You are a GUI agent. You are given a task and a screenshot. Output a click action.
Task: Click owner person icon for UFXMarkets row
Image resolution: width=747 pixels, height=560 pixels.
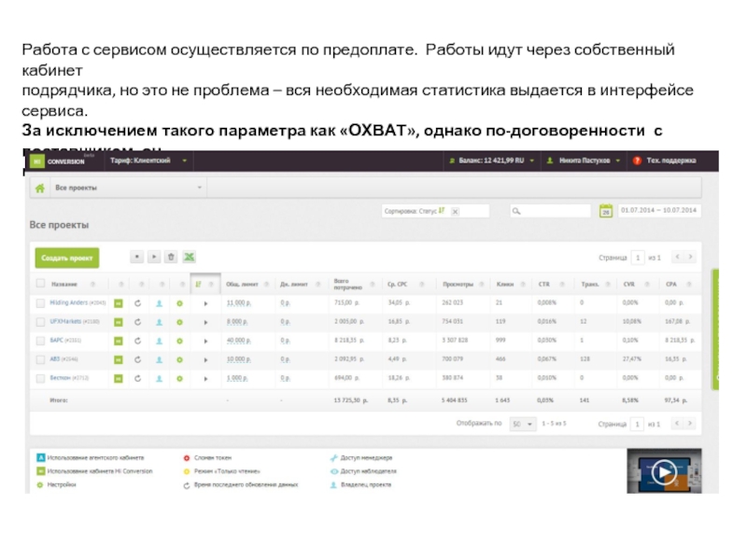coord(159,321)
